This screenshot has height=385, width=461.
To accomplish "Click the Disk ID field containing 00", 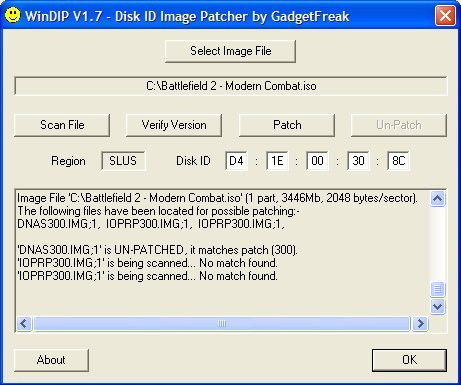I will pos(317,161).
